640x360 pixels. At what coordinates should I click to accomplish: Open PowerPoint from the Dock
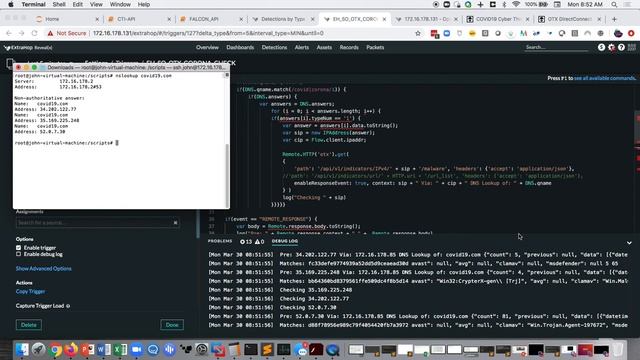tap(87, 349)
